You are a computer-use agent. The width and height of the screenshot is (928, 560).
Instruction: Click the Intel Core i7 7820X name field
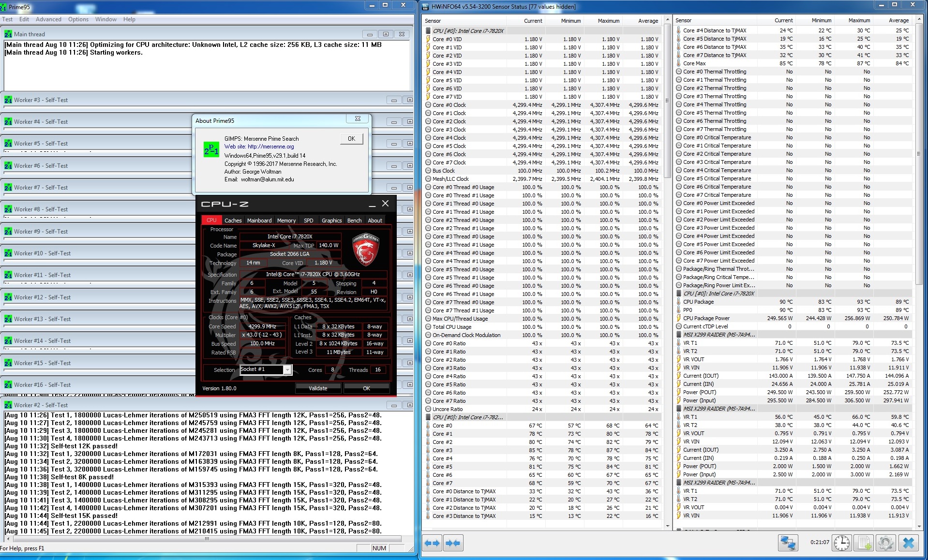(x=290, y=236)
